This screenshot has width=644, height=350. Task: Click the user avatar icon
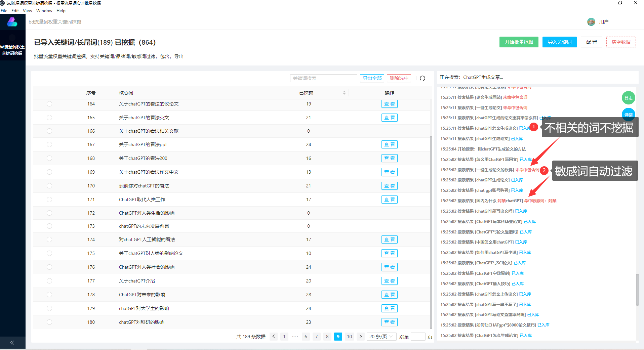coord(591,22)
